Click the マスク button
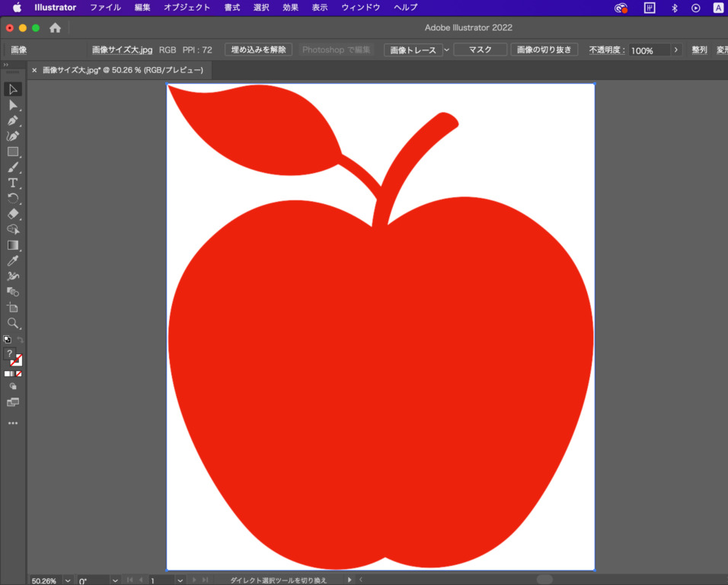 [480, 50]
